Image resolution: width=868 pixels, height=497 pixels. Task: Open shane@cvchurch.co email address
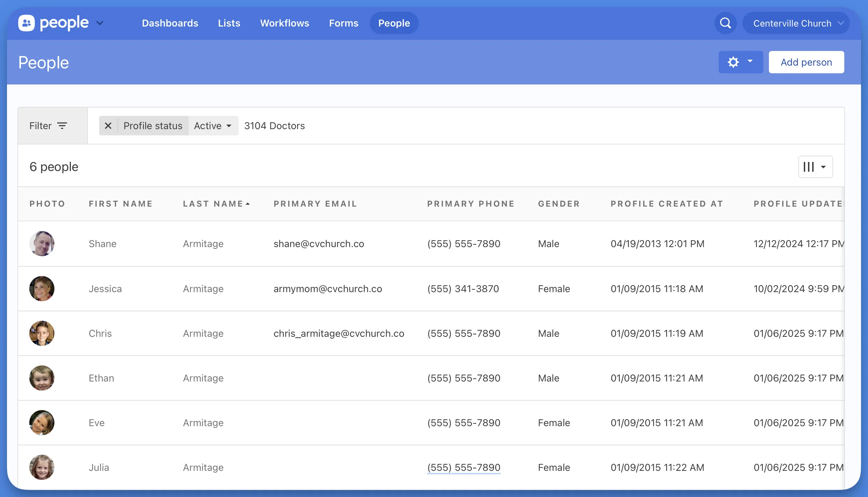pyautogui.click(x=319, y=244)
